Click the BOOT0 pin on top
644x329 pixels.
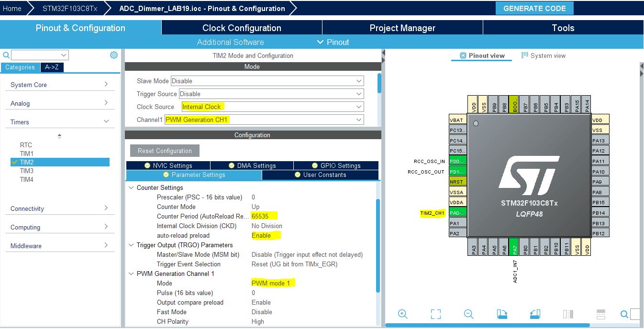[514, 104]
